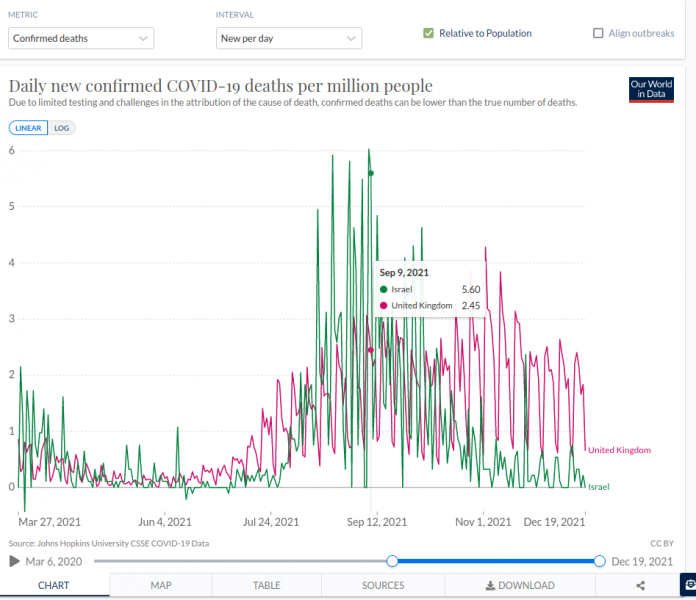Select the LINEAR scale option
The width and height of the screenshot is (696, 600).
pyautogui.click(x=27, y=128)
